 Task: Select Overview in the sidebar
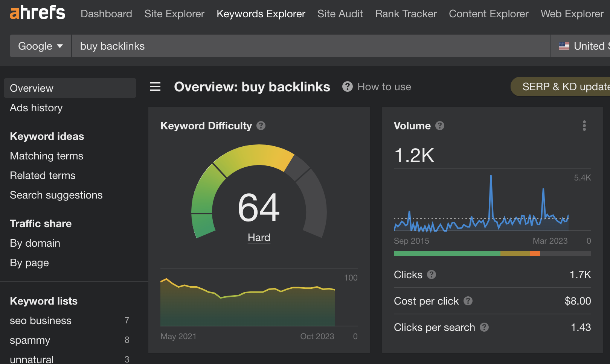tap(70, 88)
